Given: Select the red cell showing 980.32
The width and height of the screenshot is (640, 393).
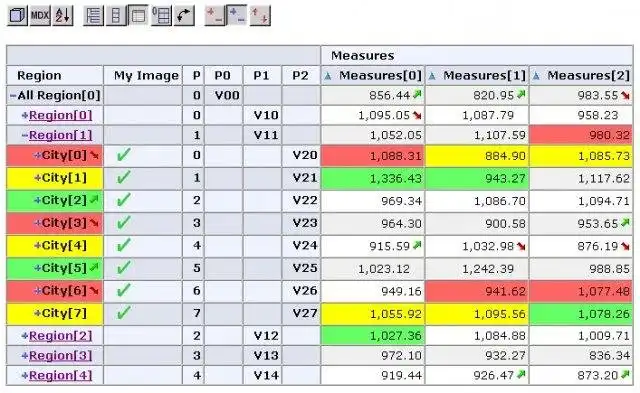Looking at the screenshot, I should (581, 135).
